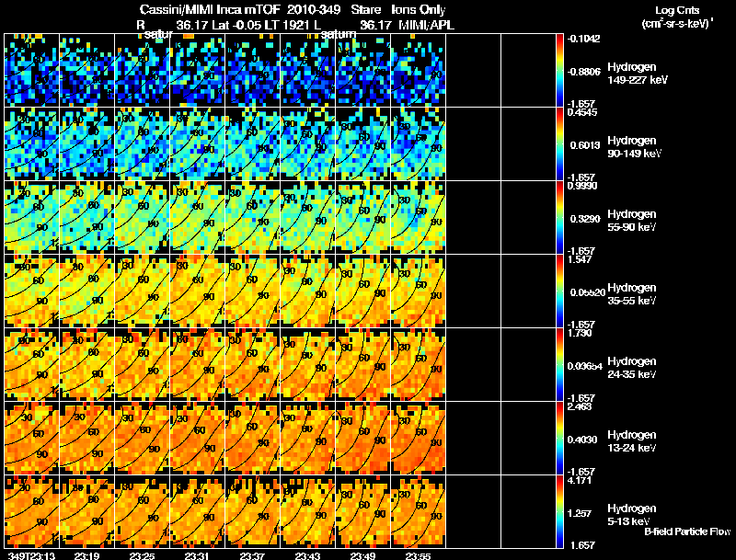Click the 23:25 time label
The image size is (736, 560).
143,555
